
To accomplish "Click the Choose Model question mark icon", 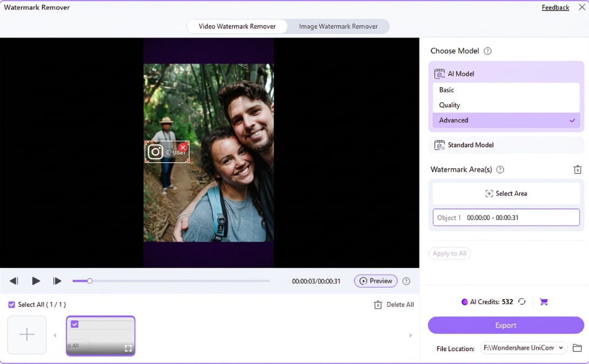I will pos(488,51).
